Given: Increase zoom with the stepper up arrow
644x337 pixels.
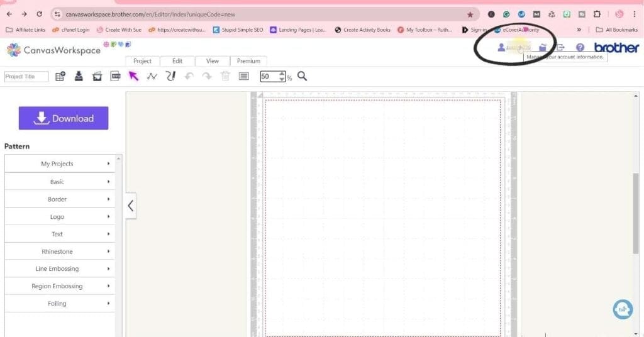Looking at the screenshot, I should click(282, 74).
